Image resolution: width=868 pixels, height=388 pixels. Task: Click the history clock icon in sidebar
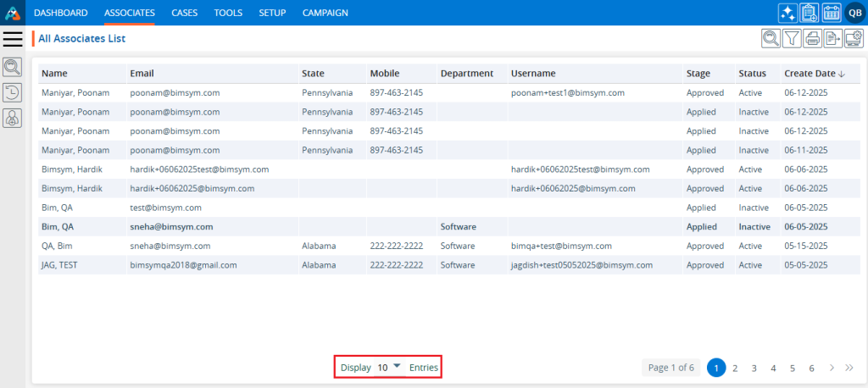(13, 93)
